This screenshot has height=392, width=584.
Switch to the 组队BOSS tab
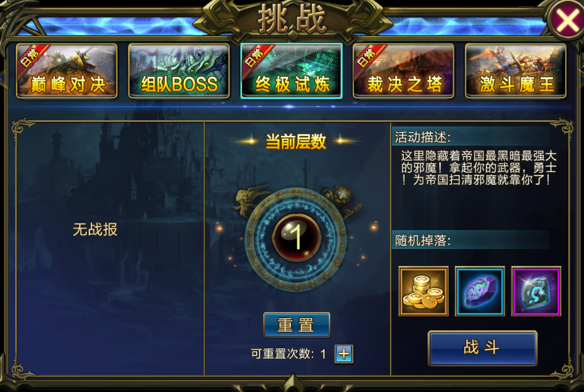pyautogui.click(x=179, y=71)
